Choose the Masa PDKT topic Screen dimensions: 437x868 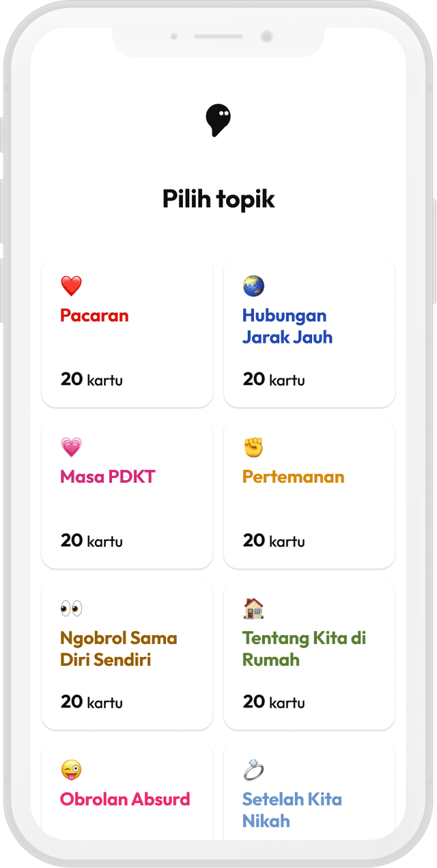(127, 494)
